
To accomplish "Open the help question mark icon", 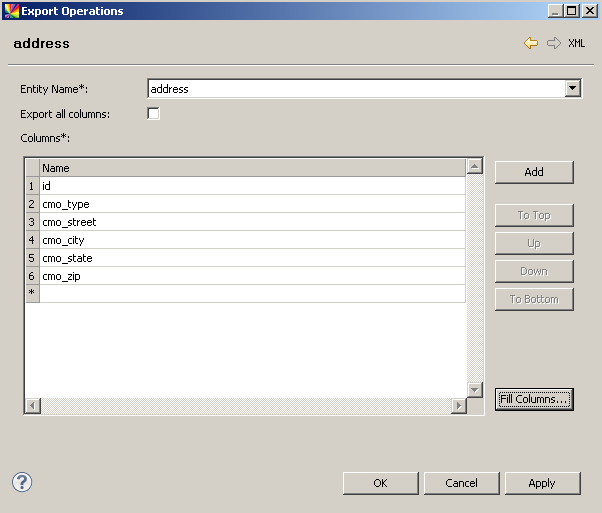I will [x=22, y=482].
